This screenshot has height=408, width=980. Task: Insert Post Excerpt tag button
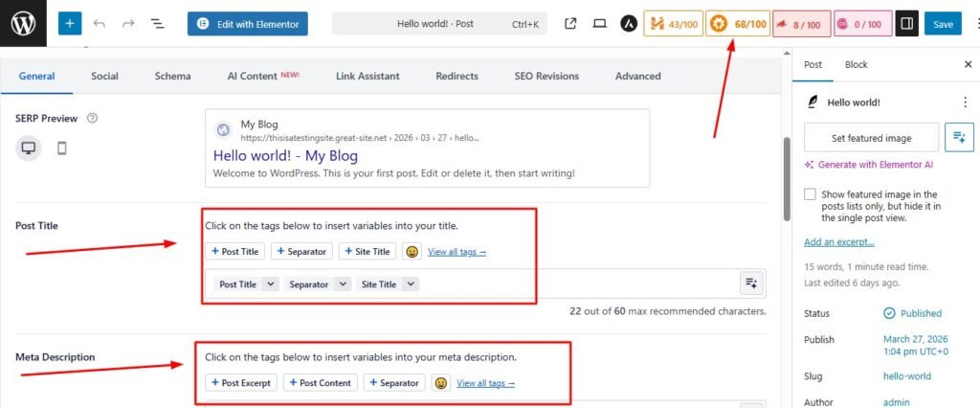tap(241, 383)
